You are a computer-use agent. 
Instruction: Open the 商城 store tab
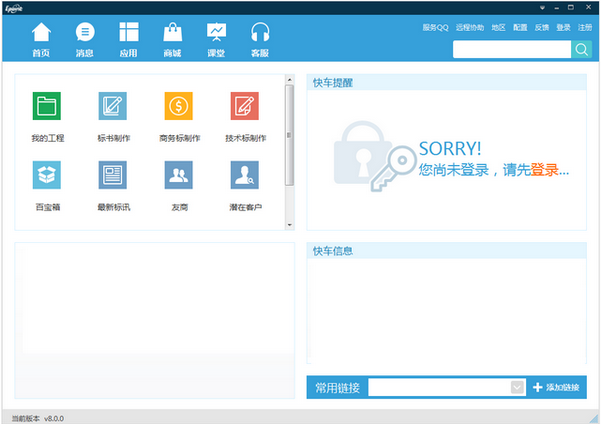pos(172,38)
